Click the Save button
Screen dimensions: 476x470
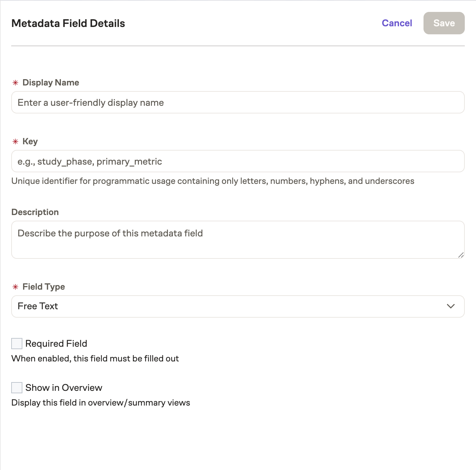[444, 23]
